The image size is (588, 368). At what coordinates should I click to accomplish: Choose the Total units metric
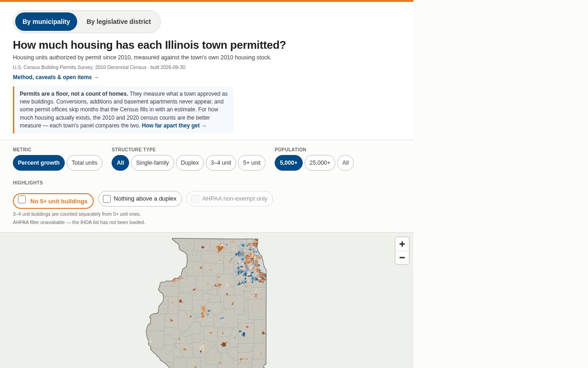[85, 163]
